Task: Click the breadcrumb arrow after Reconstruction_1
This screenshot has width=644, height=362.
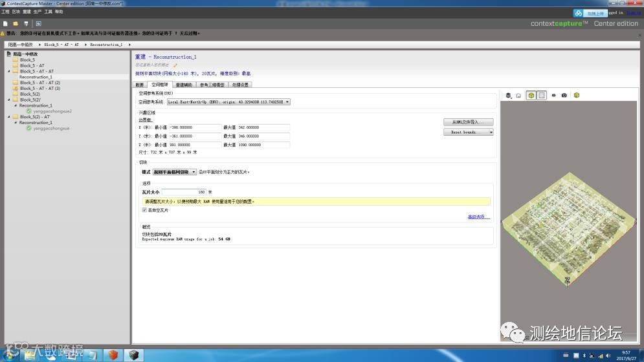Action: pyautogui.click(x=129, y=45)
